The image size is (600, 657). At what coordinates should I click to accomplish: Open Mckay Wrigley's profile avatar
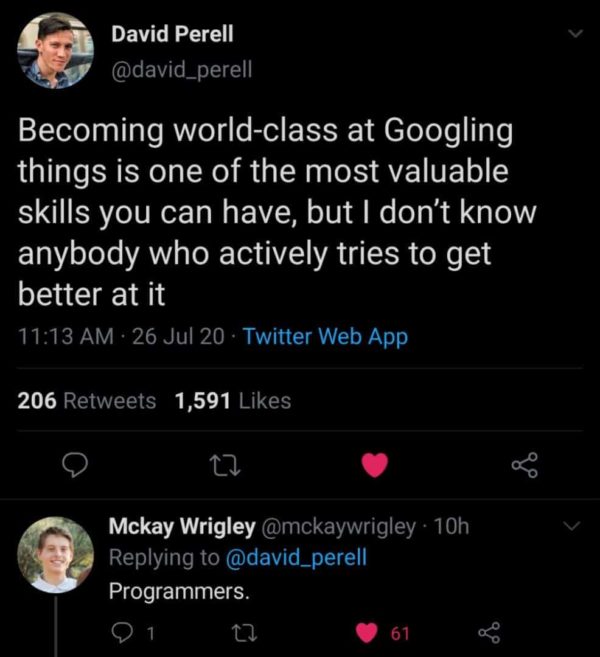point(55,555)
